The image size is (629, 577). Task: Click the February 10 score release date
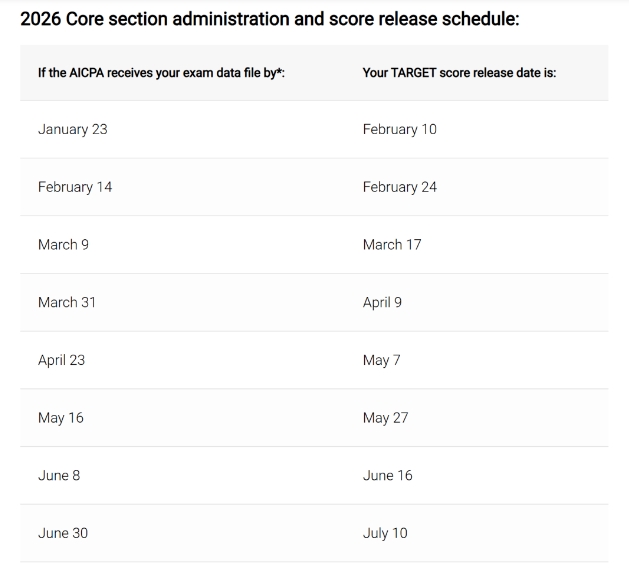399,129
